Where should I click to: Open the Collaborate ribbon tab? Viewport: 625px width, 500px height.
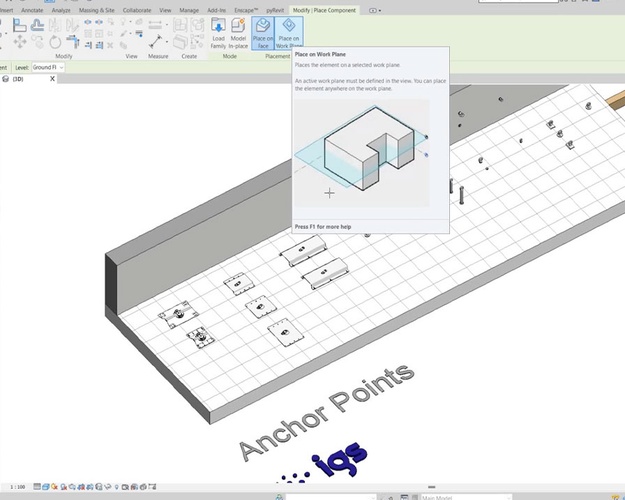tap(137, 10)
